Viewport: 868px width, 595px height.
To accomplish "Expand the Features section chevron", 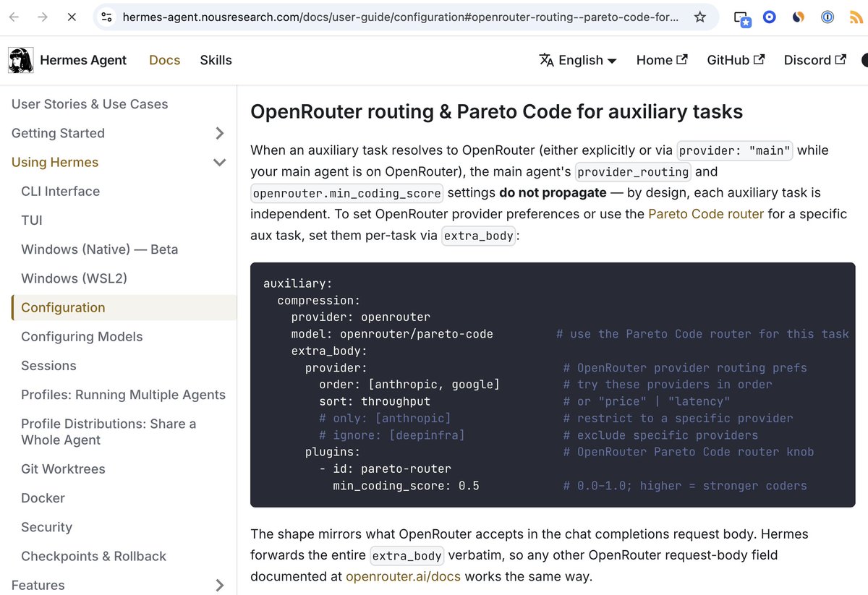I will coord(220,585).
